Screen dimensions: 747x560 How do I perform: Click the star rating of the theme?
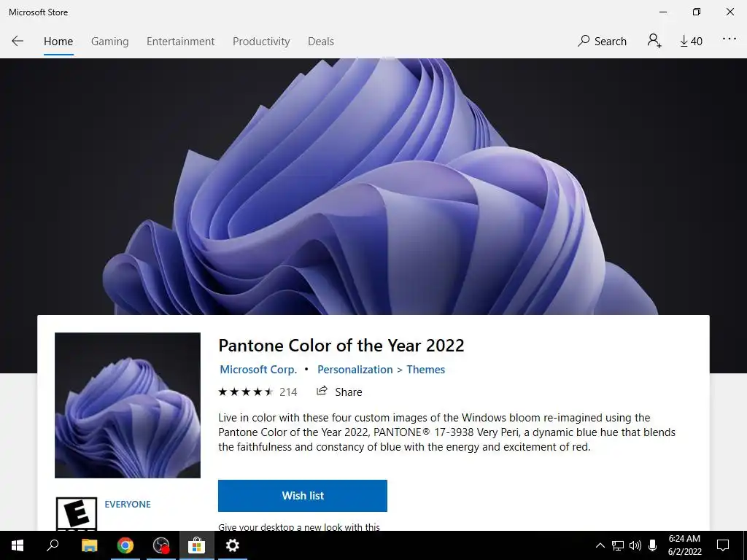coord(246,392)
